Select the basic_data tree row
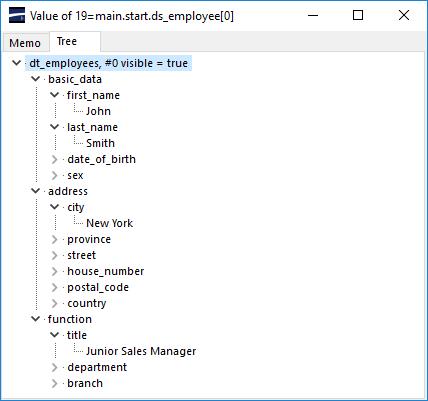 pyautogui.click(x=75, y=79)
